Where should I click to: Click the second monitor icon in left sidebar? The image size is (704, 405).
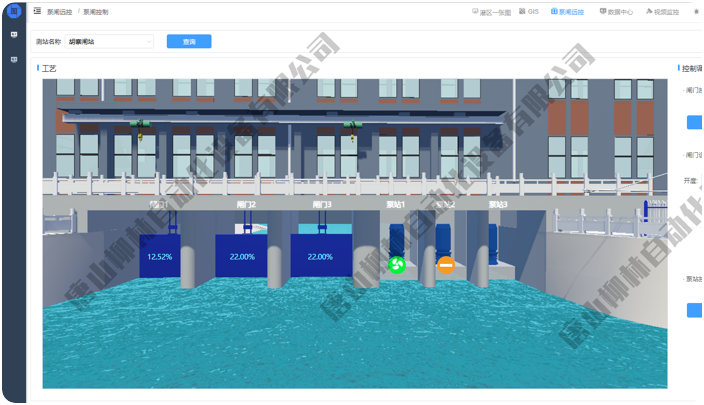[14, 60]
